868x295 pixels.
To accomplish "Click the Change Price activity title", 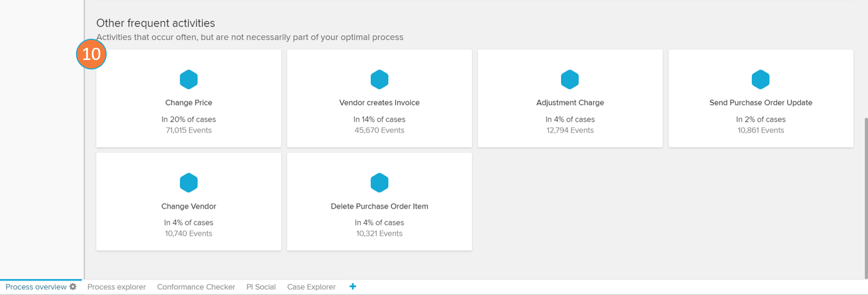I will pyautogui.click(x=189, y=103).
